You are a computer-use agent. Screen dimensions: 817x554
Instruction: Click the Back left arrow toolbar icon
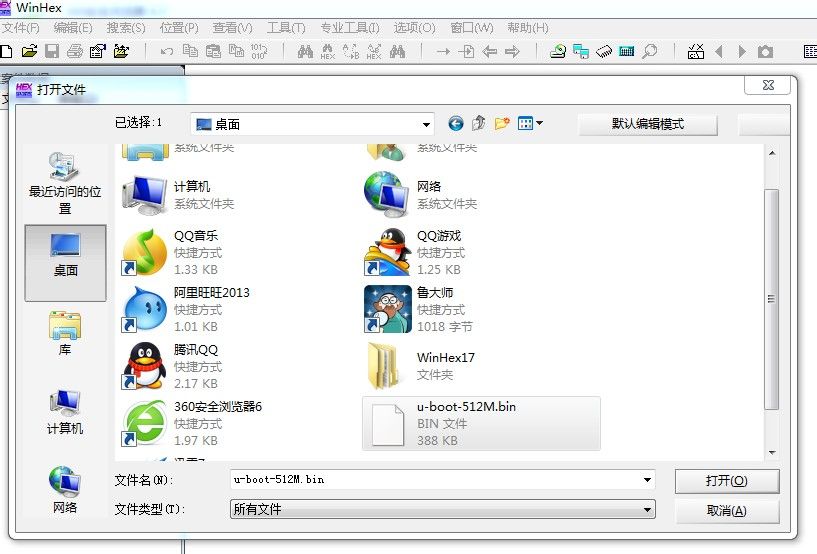[489, 52]
